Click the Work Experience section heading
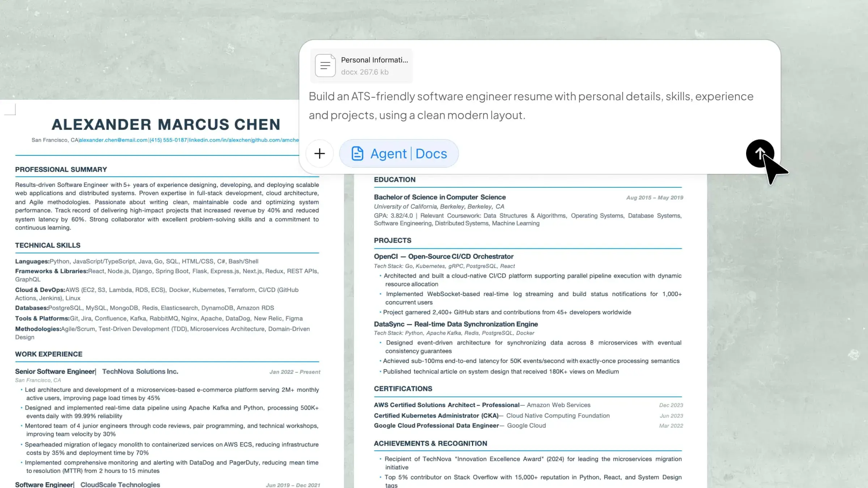Viewport: 868px width, 488px height. coord(49,354)
